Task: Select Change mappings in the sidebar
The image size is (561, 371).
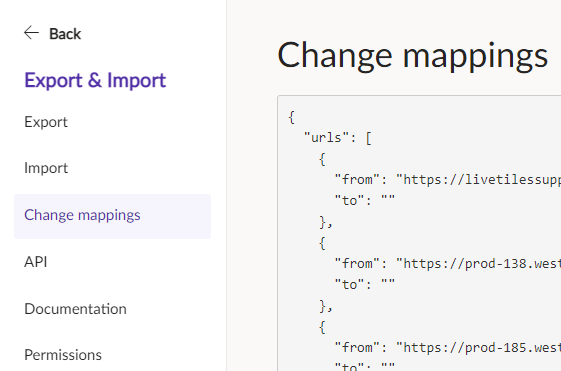Action: [112, 216]
